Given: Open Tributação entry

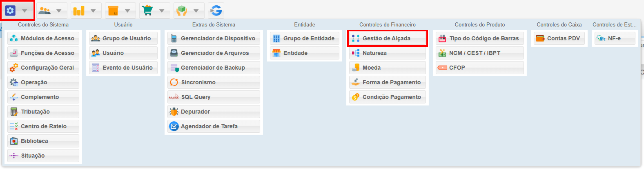Looking at the screenshot, I should point(43,112).
